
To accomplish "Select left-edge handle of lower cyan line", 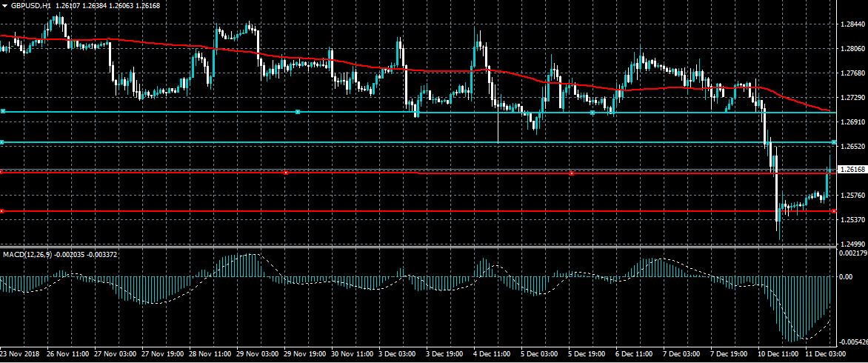I will [x=2, y=141].
